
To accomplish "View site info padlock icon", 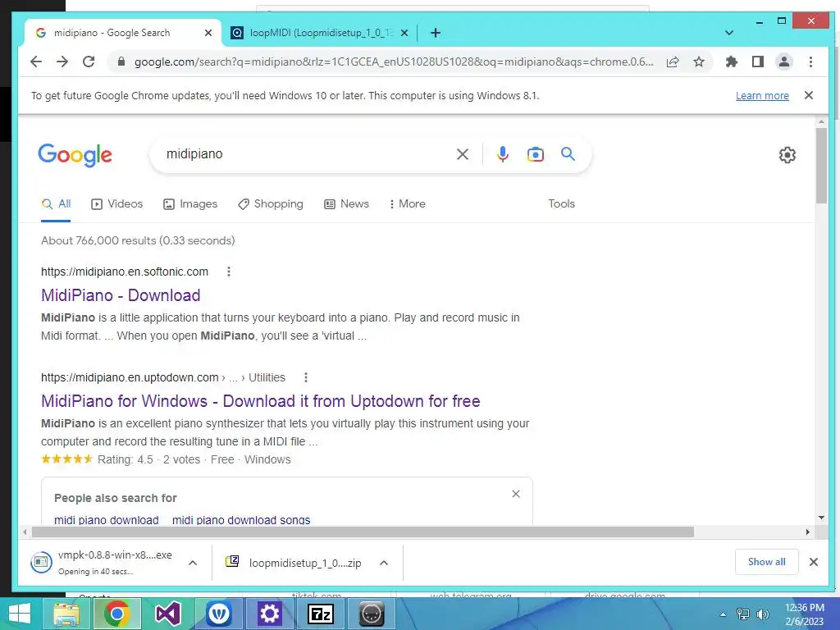I will (121, 62).
